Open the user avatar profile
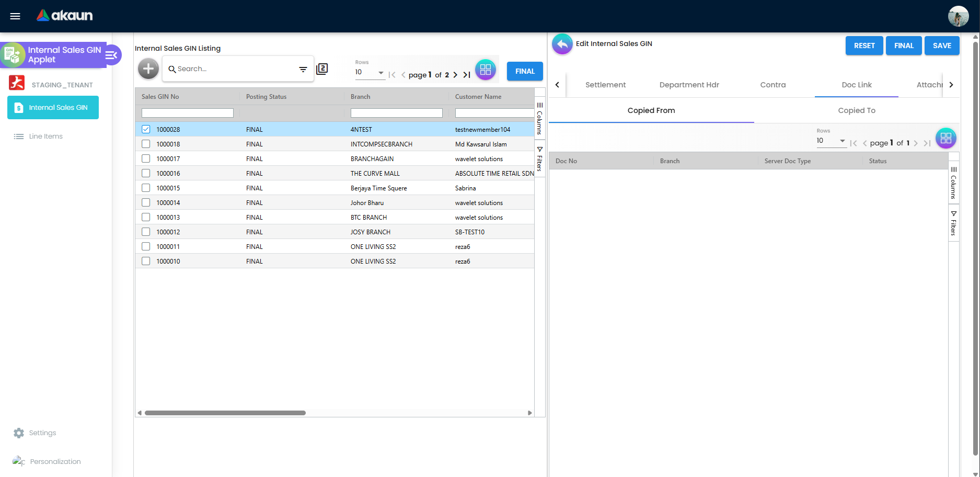 point(958,16)
